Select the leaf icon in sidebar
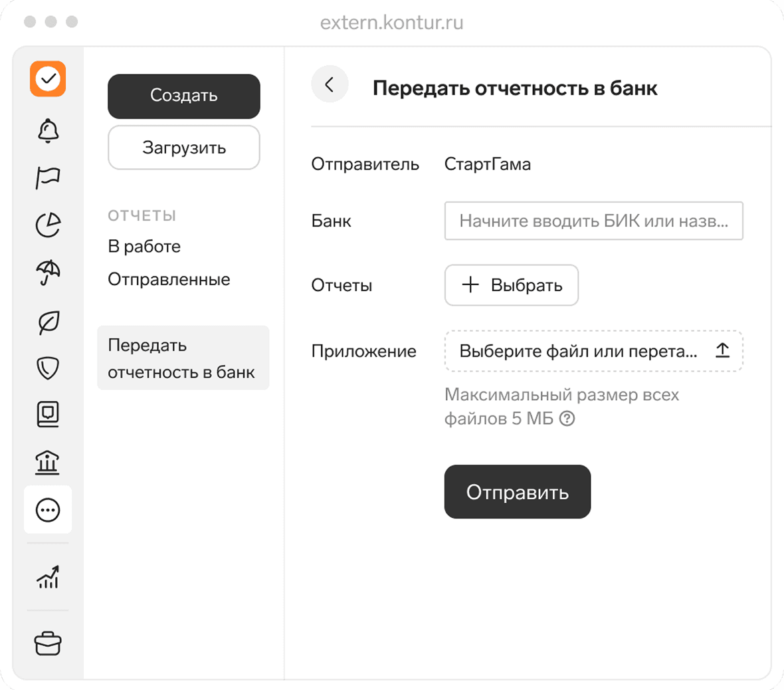Screen dimensions: 784x690 (x=48, y=322)
